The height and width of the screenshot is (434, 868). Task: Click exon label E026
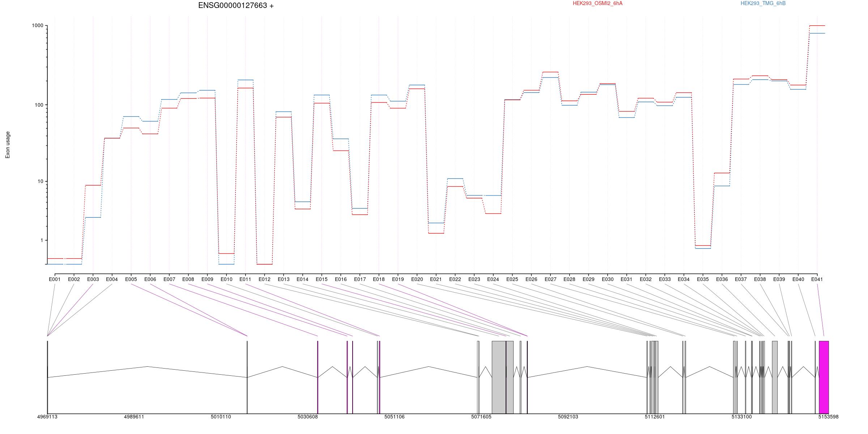pos(531,279)
